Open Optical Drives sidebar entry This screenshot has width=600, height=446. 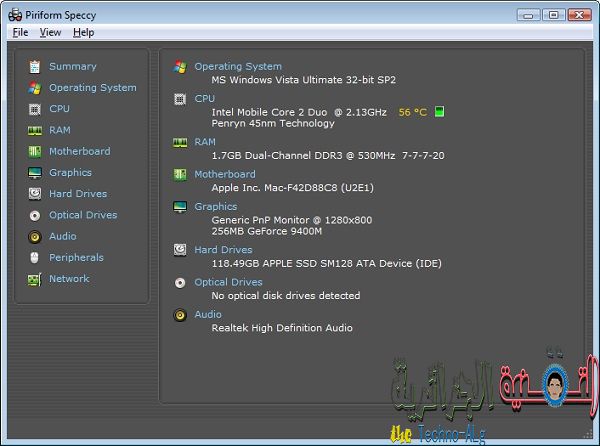pos(83,215)
